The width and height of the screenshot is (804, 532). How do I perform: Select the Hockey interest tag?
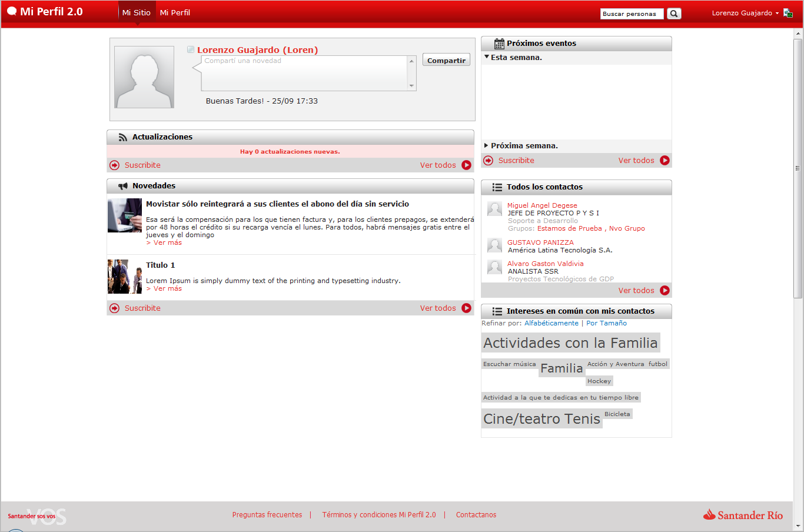[x=599, y=381]
